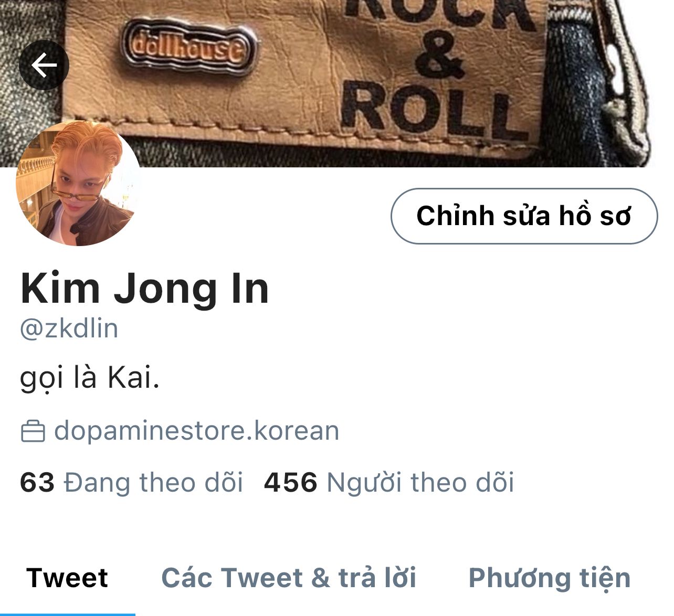Go back using the arrow icon
The height and width of the screenshot is (616, 674).
click(x=44, y=65)
